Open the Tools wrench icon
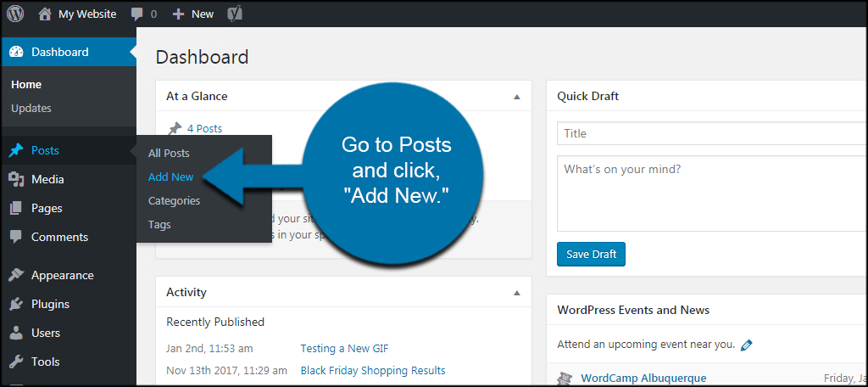868x387 pixels. [x=17, y=362]
